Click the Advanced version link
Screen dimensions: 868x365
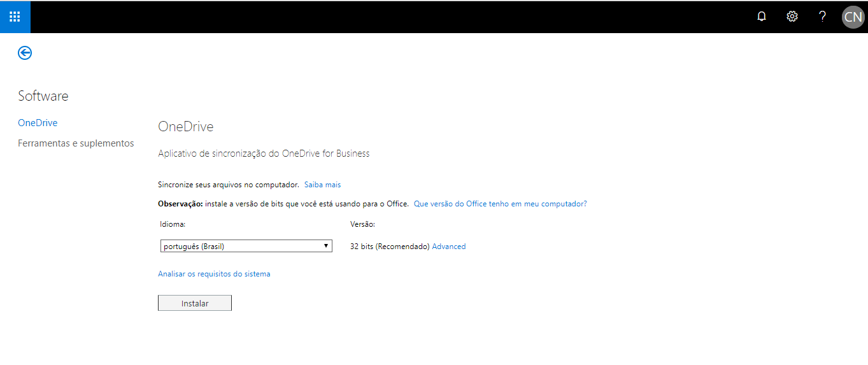click(449, 247)
